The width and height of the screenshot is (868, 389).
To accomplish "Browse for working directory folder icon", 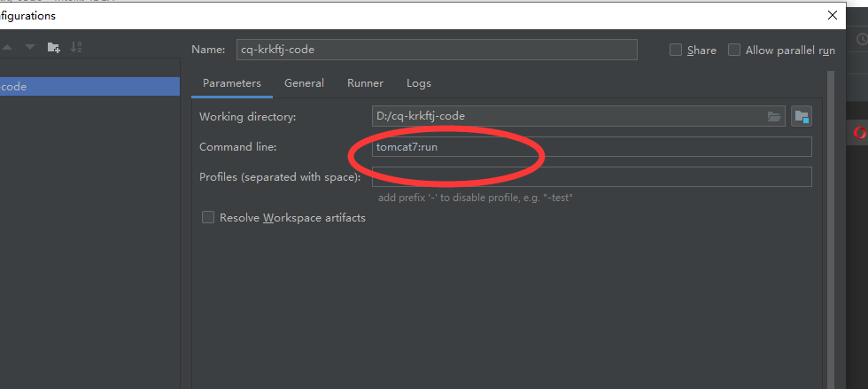I will pyautogui.click(x=774, y=116).
